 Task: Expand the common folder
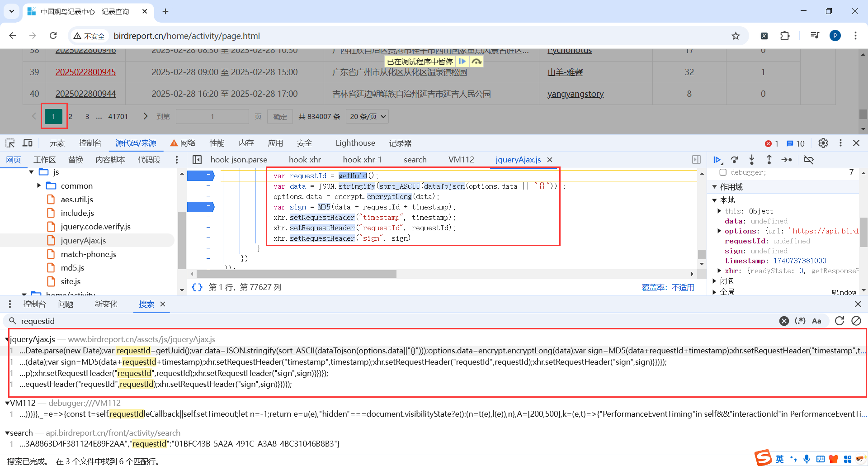(39, 185)
